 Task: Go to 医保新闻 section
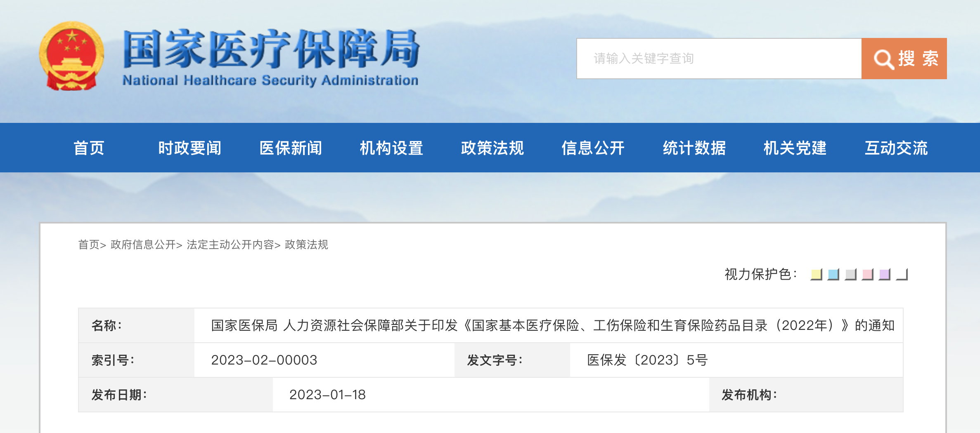point(291,148)
